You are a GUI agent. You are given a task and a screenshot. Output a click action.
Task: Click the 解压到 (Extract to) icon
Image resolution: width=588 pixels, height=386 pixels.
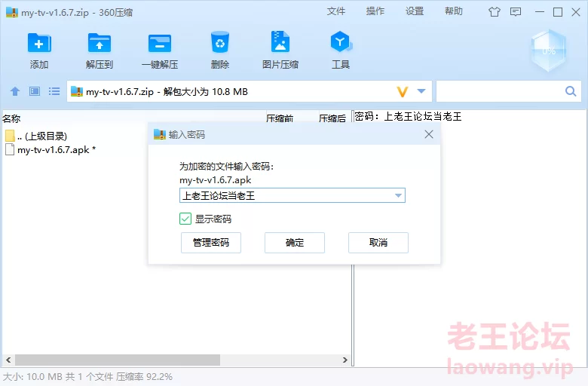point(100,44)
